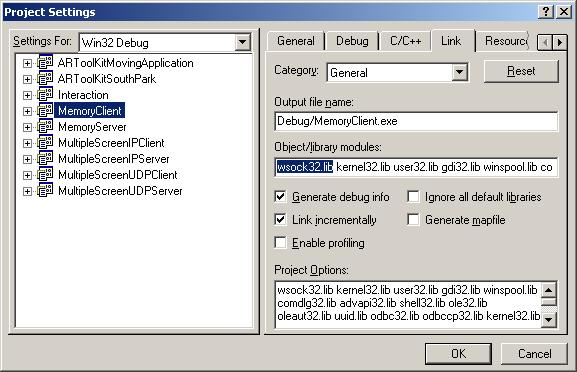This screenshot has height=372, width=577.
Task: Expand the ARToolKitSouthPark tree node
Action: click(x=27, y=79)
